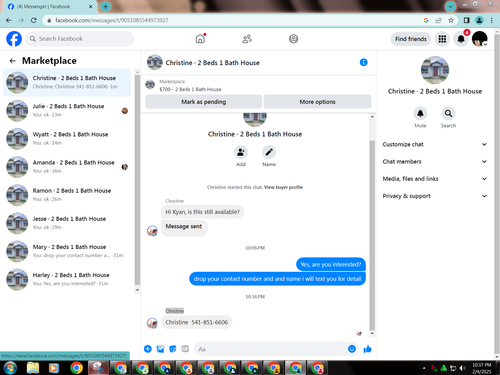Open the Windows Start button
Screen dimensions: 500x375
tap(10, 368)
